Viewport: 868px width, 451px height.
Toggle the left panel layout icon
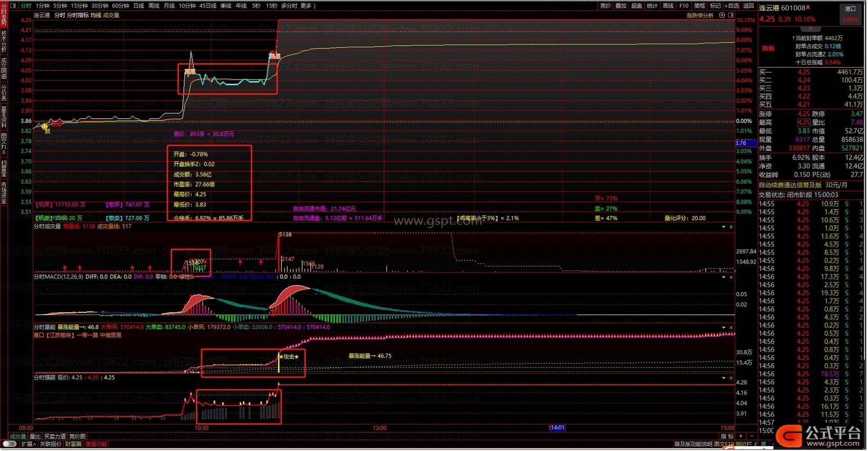tap(13, 5)
